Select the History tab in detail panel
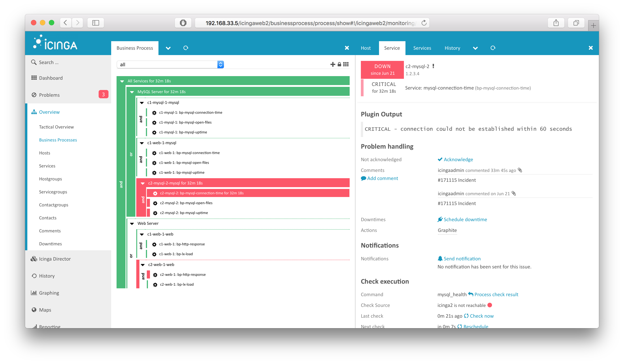The height and width of the screenshot is (364, 624). [x=452, y=48]
